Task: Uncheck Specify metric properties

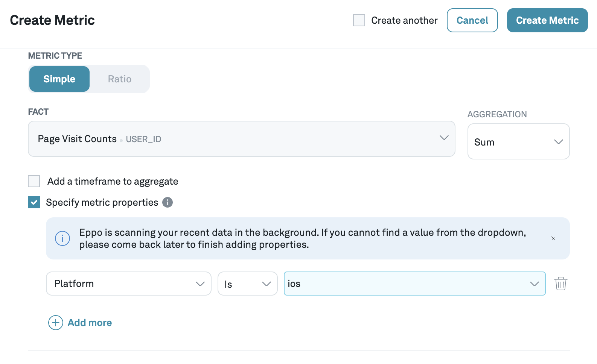Action: pos(34,202)
